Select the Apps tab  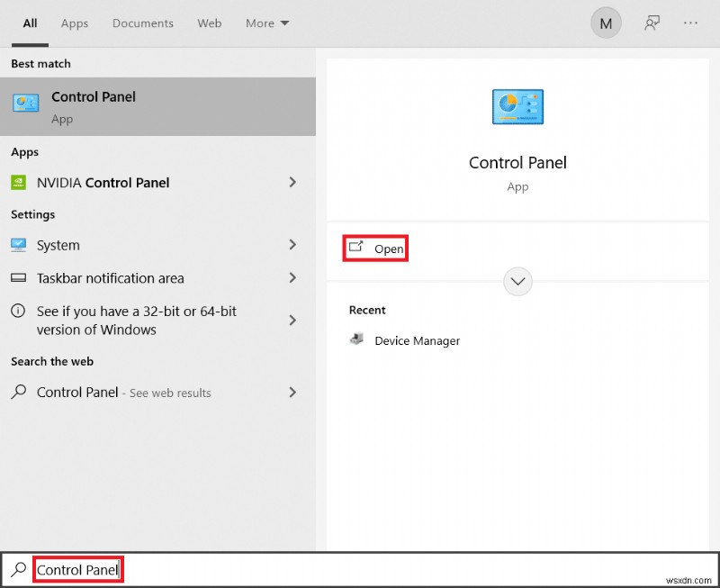point(74,23)
